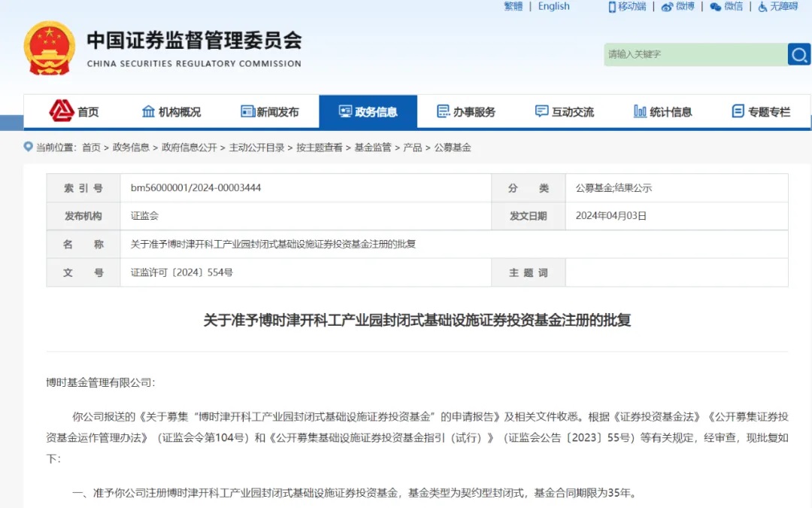Select index number bm56000001/2024-00003444

tap(195, 187)
